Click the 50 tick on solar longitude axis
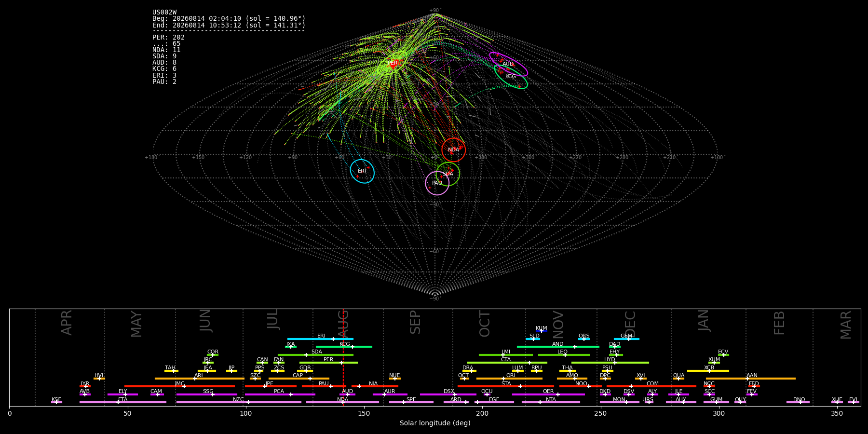The height and width of the screenshot is (434, 868). (128, 413)
